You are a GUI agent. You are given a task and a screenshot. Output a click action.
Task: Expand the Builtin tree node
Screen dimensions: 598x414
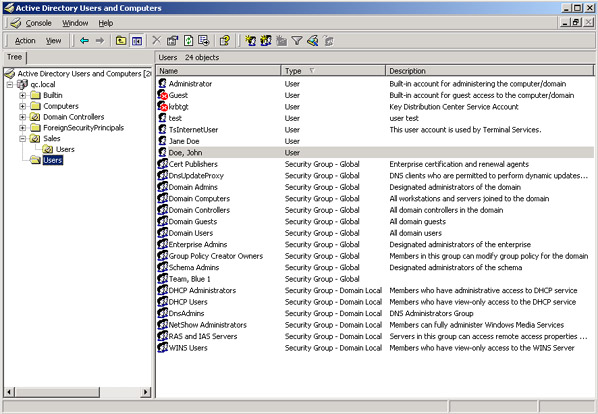point(23,95)
